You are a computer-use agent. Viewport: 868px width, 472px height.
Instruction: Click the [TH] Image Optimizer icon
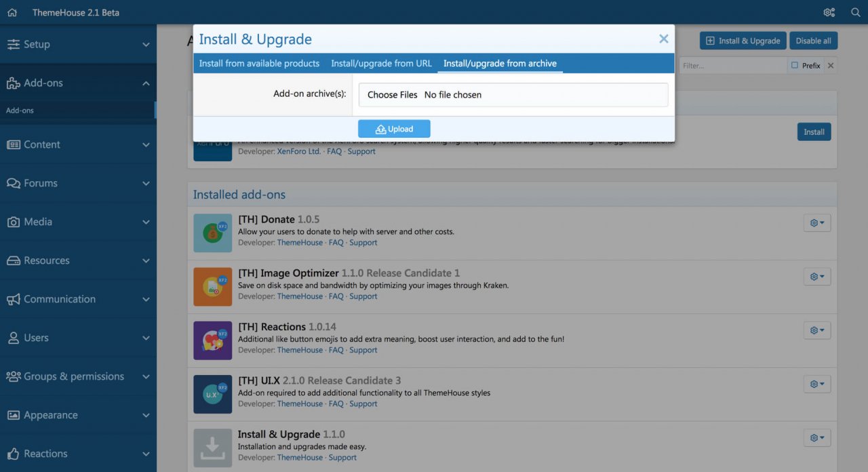tap(212, 287)
